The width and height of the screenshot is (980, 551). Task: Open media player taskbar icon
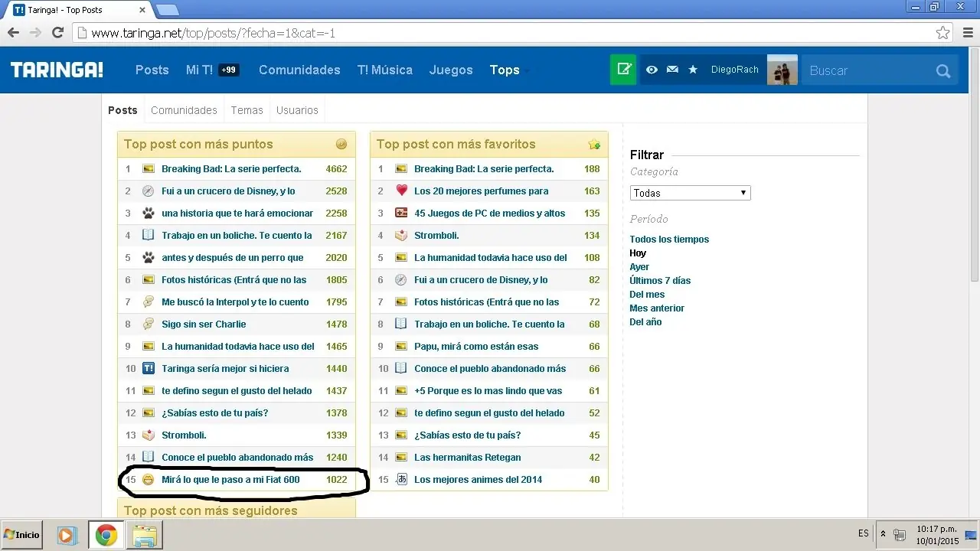(x=67, y=535)
